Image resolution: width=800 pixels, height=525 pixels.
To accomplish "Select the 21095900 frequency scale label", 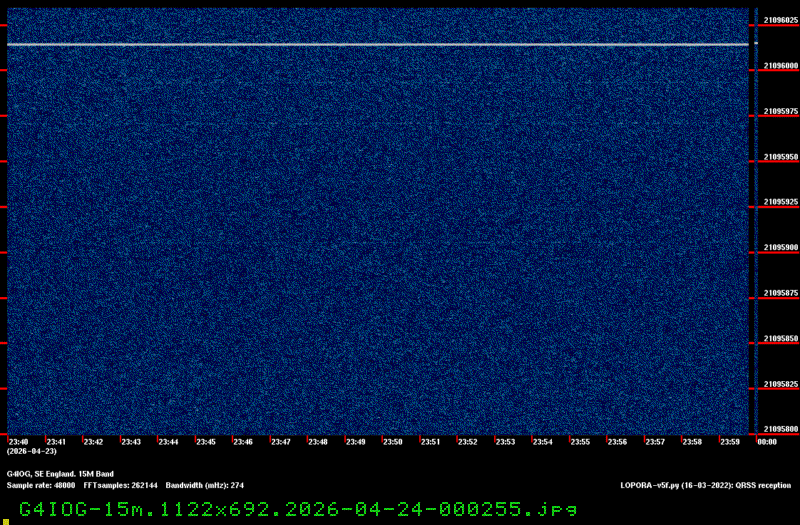I will coord(780,247).
